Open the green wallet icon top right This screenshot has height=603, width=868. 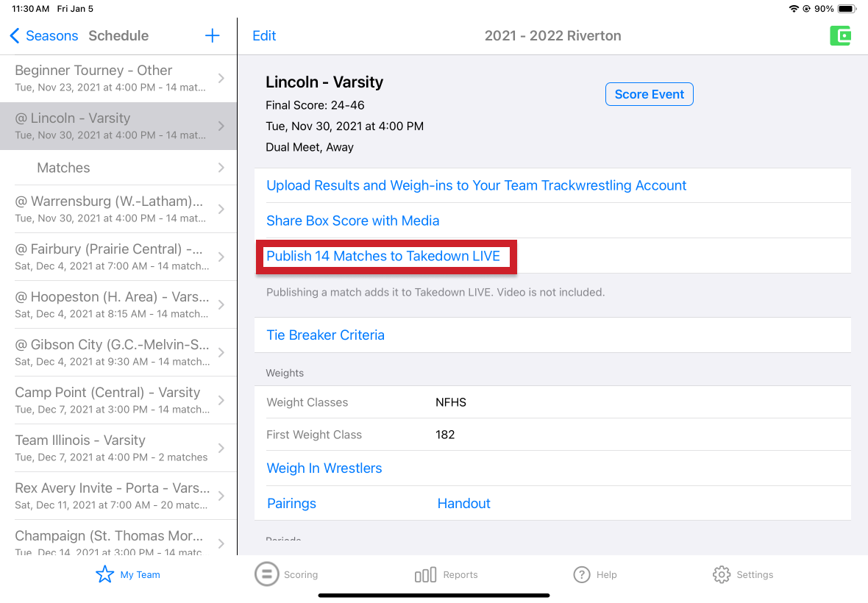[840, 36]
